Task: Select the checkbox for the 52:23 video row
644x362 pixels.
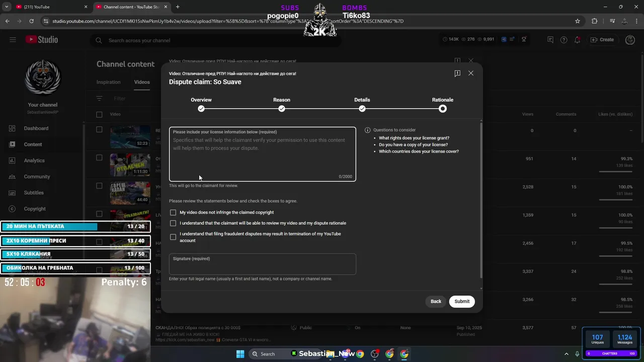Action: (x=99, y=130)
